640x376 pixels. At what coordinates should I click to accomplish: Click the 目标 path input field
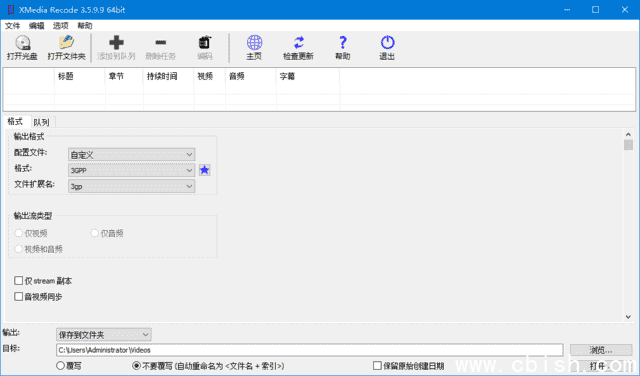(309, 350)
